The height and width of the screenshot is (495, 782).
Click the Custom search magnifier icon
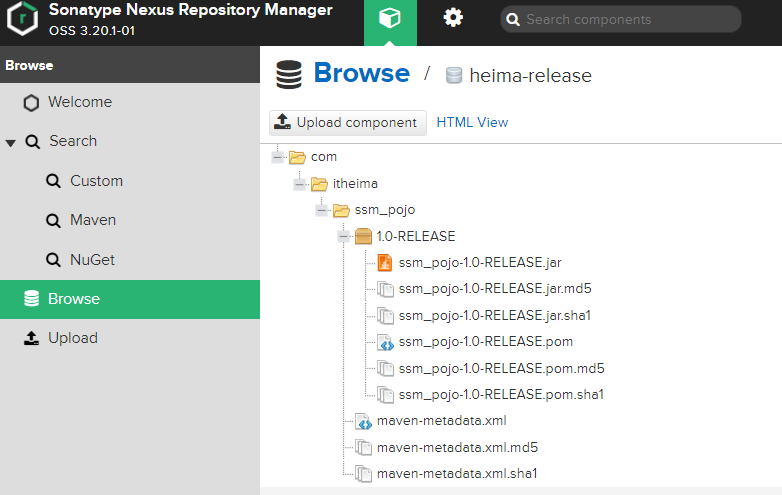click(x=53, y=181)
